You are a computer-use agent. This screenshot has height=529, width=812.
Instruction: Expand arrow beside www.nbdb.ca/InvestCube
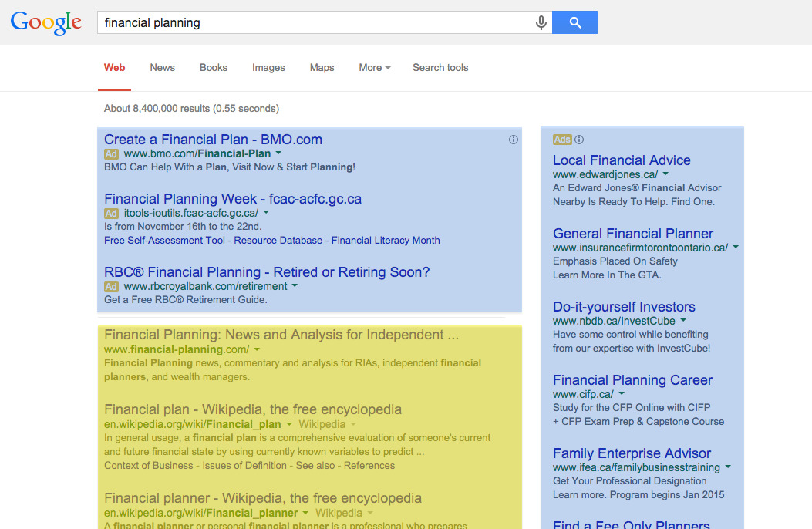click(x=683, y=320)
